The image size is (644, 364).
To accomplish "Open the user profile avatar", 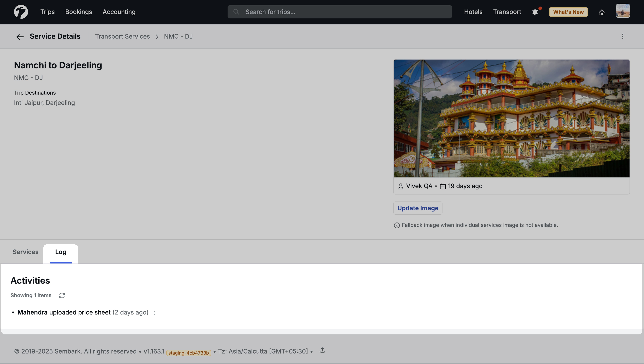I will [623, 11].
